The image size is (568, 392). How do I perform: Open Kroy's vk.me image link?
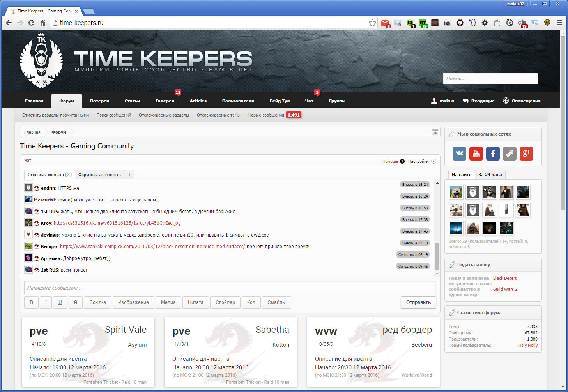point(117,223)
